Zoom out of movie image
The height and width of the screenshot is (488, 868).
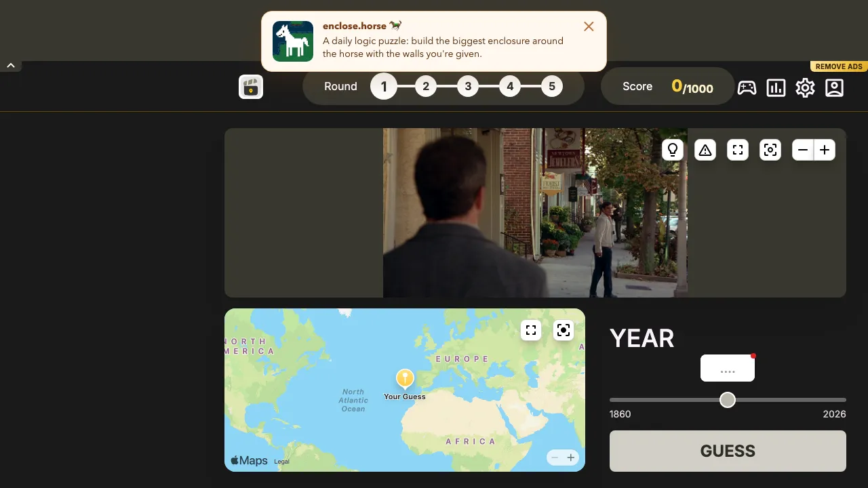803,150
